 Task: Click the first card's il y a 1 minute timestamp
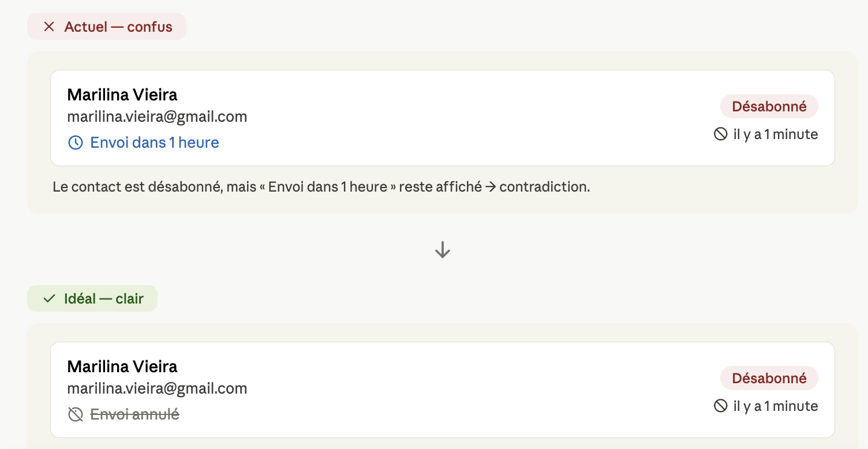[x=776, y=134]
